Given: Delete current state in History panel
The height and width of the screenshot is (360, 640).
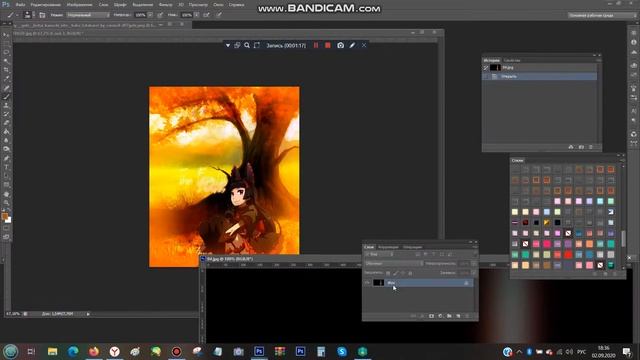Looking at the screenshot, I should click(591, 147).
